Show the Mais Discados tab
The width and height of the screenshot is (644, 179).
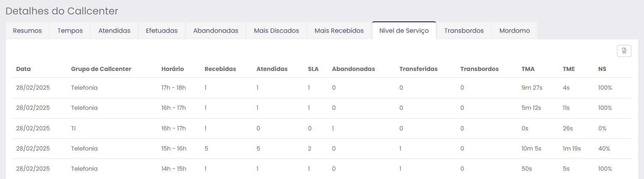tap(276, 31)
